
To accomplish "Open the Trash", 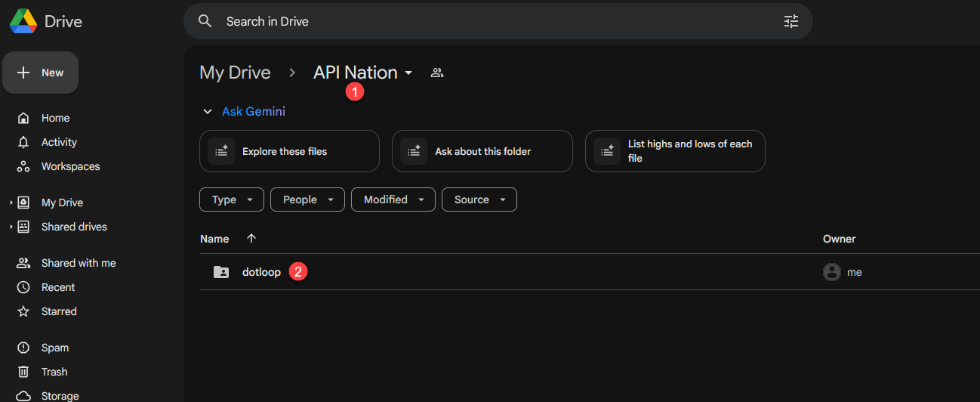I will tap(54, 372).
